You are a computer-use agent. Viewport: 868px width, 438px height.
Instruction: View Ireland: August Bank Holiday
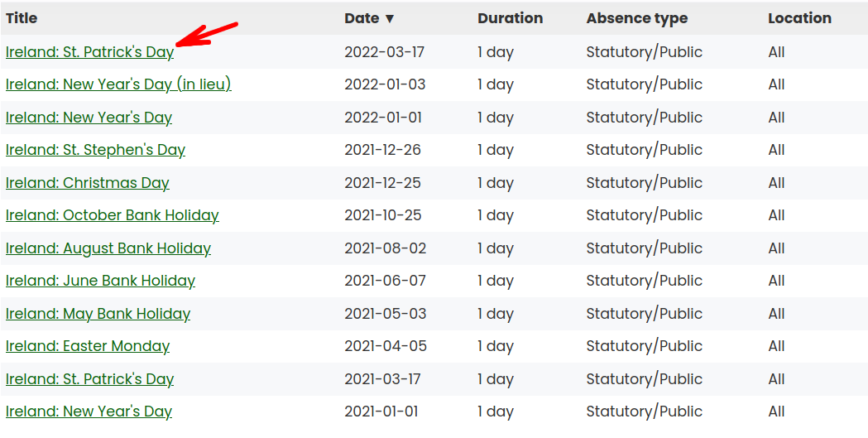coord(108,248)
